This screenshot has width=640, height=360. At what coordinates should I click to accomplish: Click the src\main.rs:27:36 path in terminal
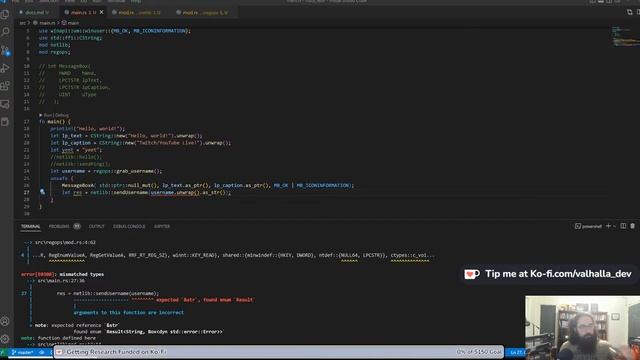[x=61, y=280]
